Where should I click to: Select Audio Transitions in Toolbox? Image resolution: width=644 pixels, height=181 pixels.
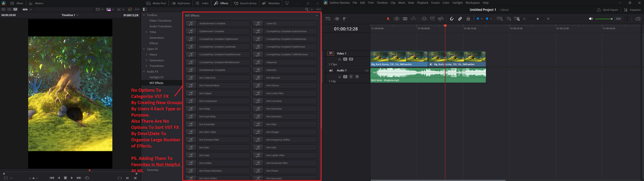160,26
